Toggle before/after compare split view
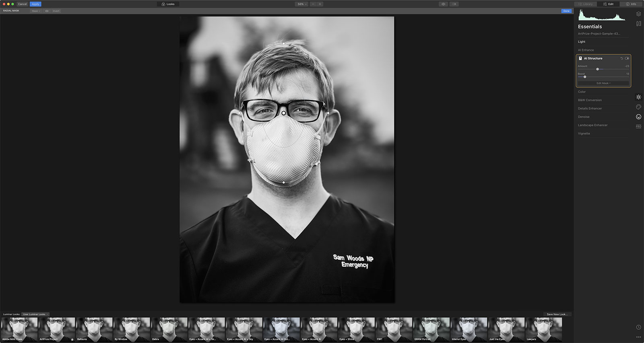The height and width of the screenshot is (343, 644). click(454, 4)
